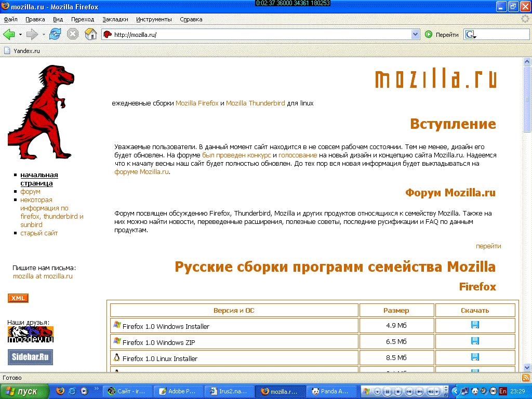Viewport: 532px width, 399px height.
Task: Reload the page with the refresh icon
Action: 55,34
